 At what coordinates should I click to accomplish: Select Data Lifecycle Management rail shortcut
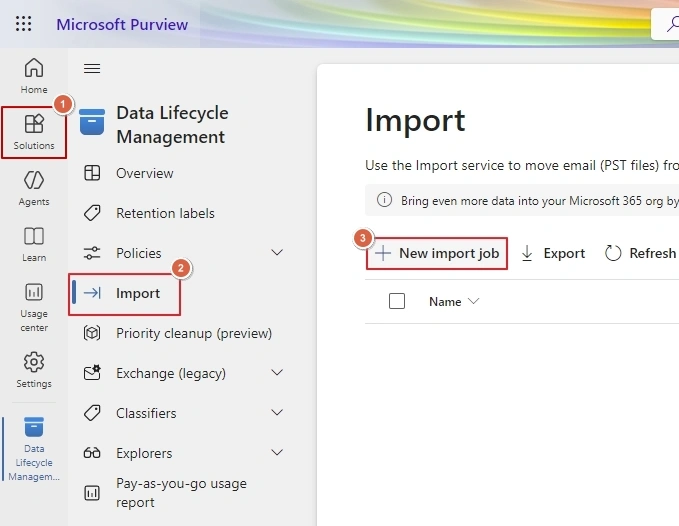[34, 449]
